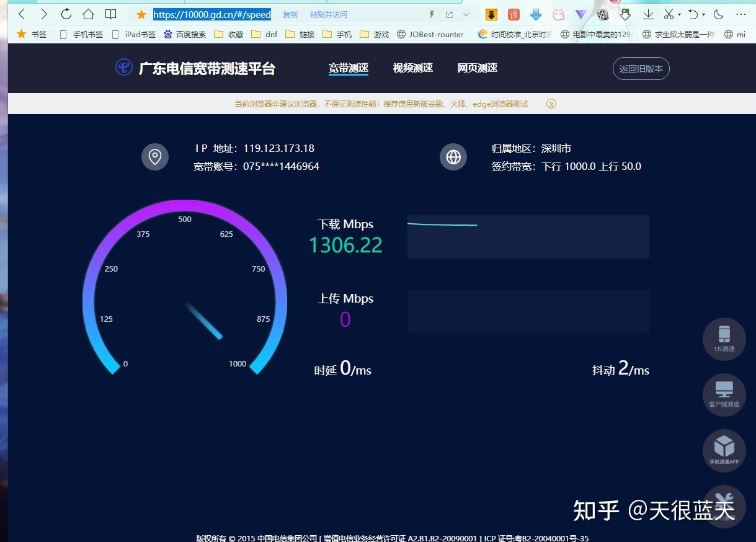Screen dimensions: 756x542
Task: Switch to the 宽带测速 tab
Action: [349, 68]
